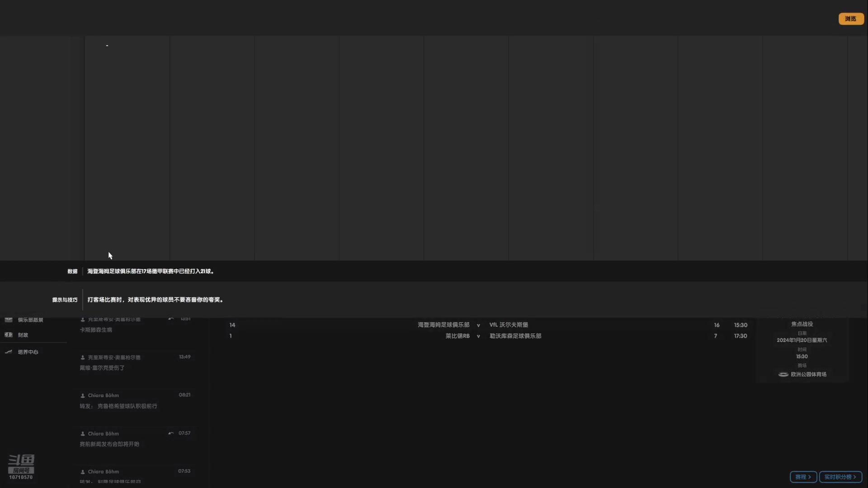Open the 赛程 schedule button
The height and width of the screenshot is (488, 868).
click(x=803, y=477)
